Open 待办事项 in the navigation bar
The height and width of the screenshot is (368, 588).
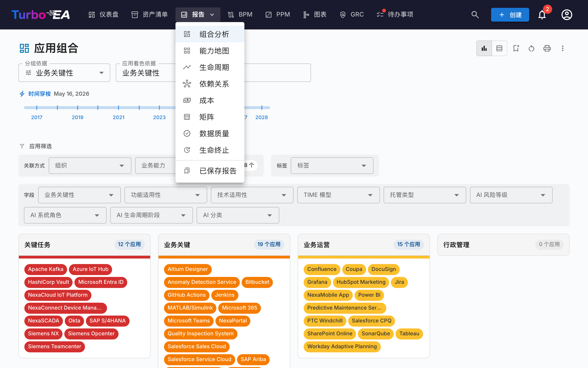(x=395, y=14)
